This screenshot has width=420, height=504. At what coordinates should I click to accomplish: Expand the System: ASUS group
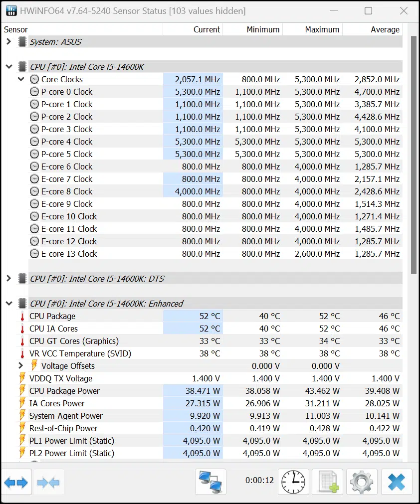pos(8,41)
